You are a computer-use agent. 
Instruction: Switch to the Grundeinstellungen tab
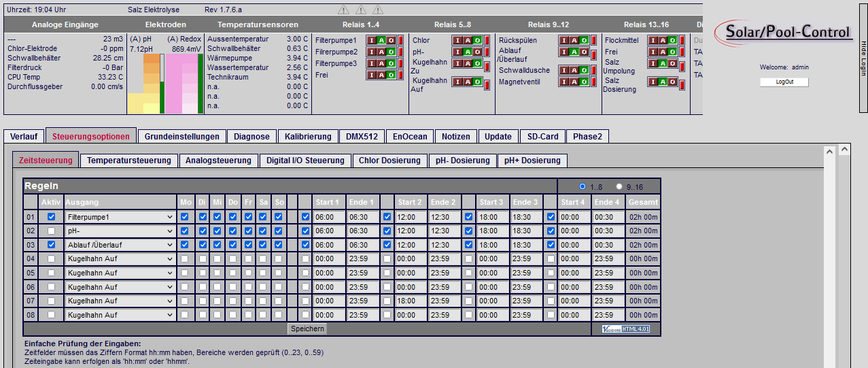tap(181, 136)
